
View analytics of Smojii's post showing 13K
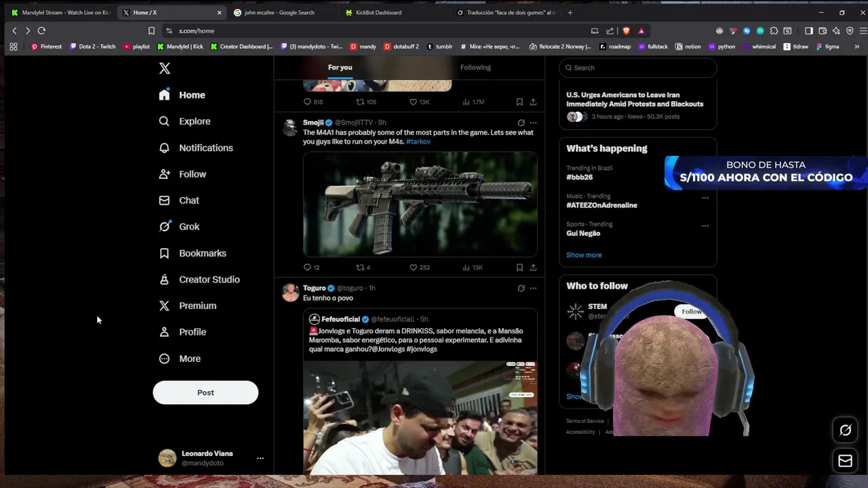tap(473, 268)
